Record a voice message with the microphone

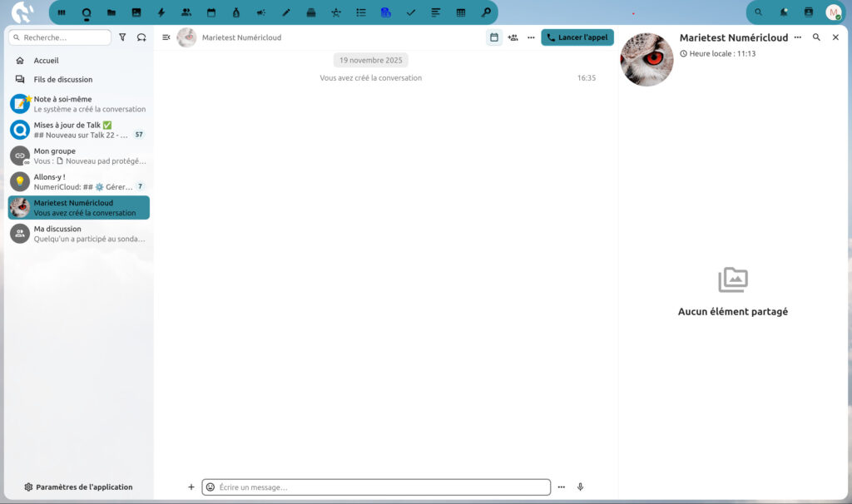tap(580, 487)
